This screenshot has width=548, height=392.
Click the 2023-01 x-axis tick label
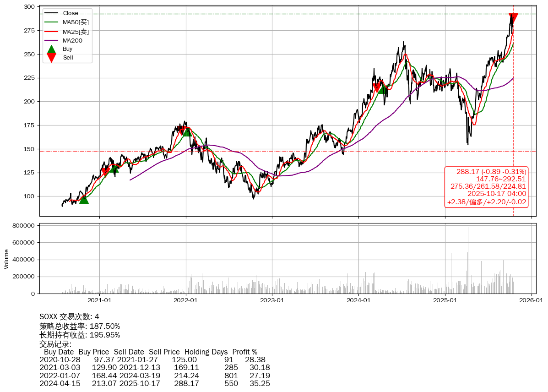272,301
